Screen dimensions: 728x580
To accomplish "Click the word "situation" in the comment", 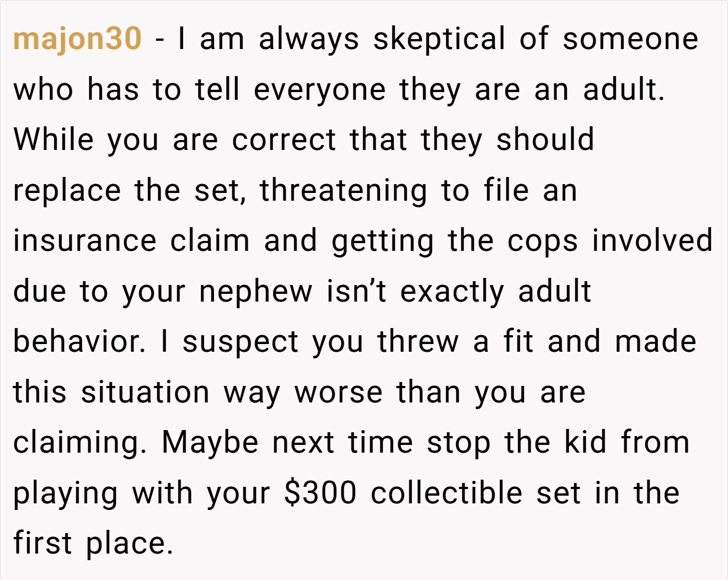I will [145, 392].
